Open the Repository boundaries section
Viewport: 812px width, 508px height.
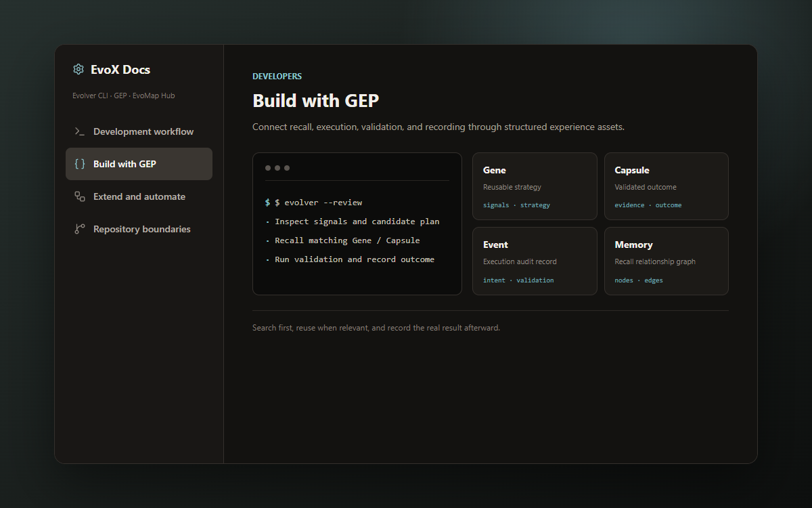click(139, 229)
